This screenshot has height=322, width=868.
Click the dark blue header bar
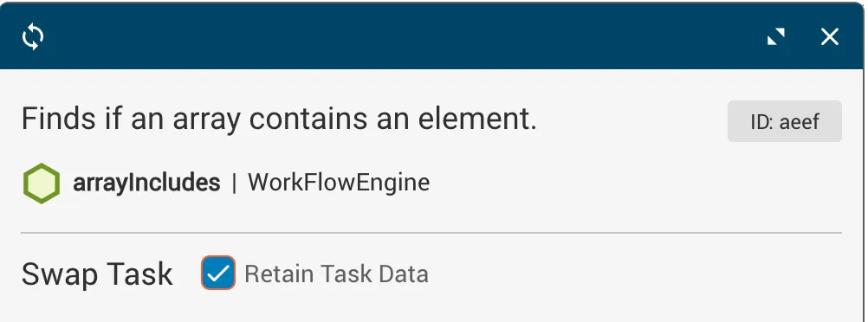(x=431, y=36)
